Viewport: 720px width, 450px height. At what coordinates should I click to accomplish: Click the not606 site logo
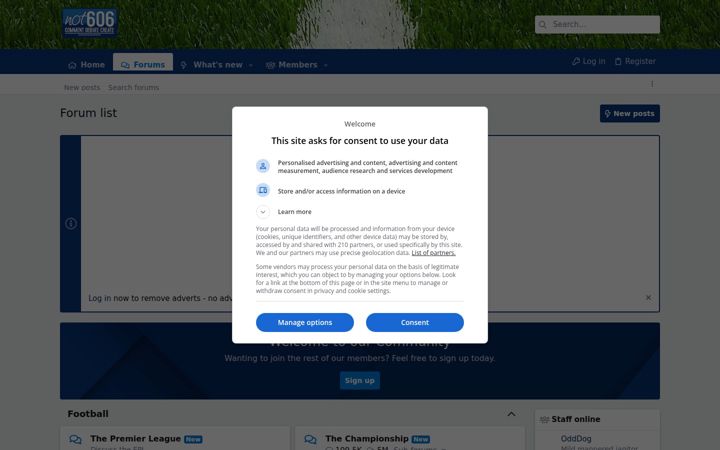(90, 22)
